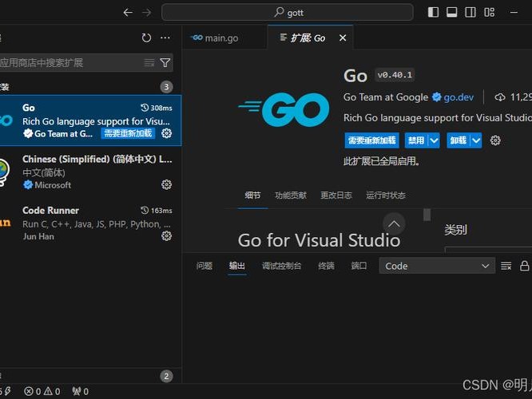
Task: Select Chinese (Simplified) language pack extension
Action: [x=90, y=172]
